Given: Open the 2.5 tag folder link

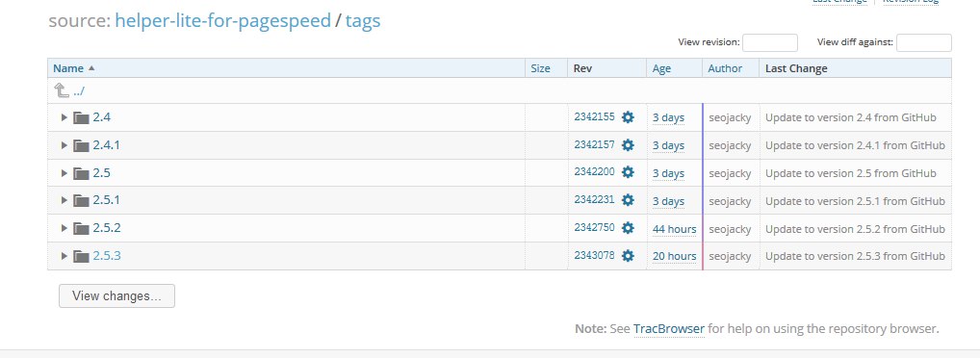Looking at the screenshot, I should (x=102, y=172).
